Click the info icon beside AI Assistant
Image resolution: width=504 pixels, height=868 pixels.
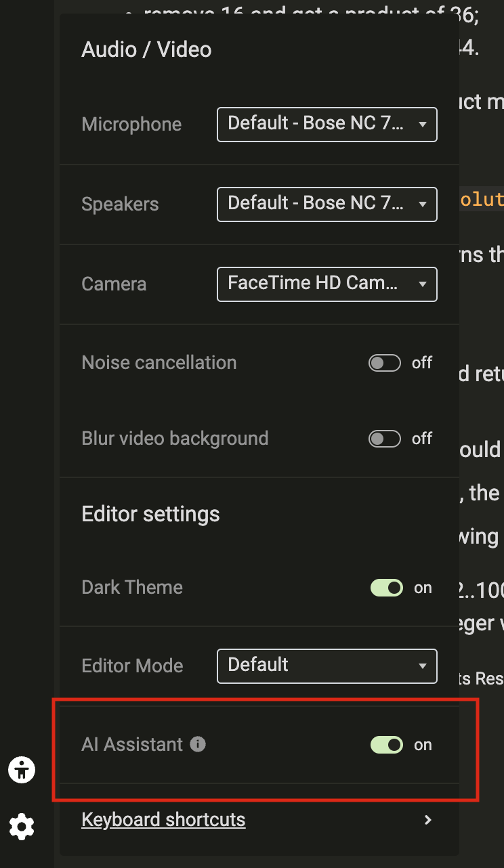198,745
